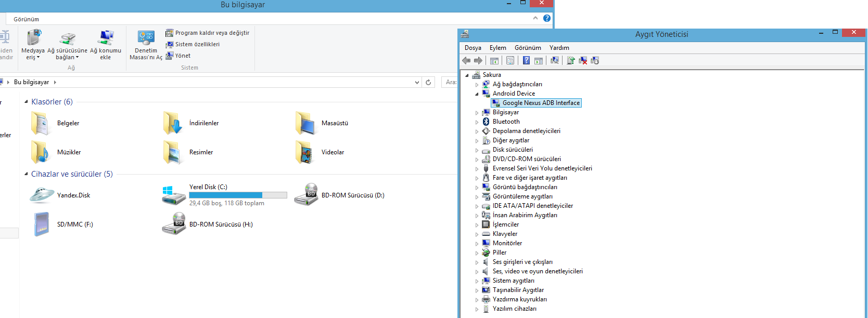Click the blue Help question mark toolbar icon
This screenshot has width=868, height=318.
pyautogui.click(x=526, y=61)
